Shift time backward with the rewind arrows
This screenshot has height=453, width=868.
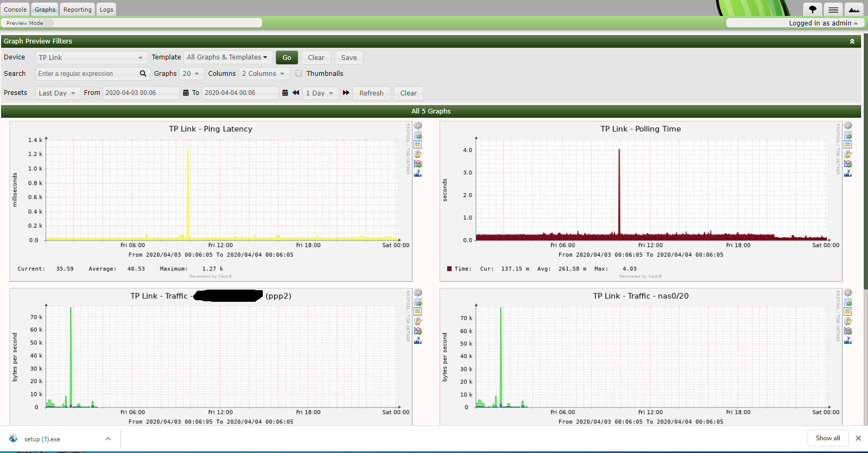point(296,93)
